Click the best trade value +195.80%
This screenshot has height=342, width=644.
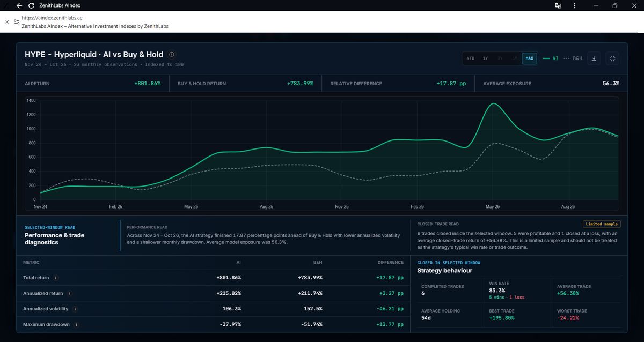[x=502, y=318]
